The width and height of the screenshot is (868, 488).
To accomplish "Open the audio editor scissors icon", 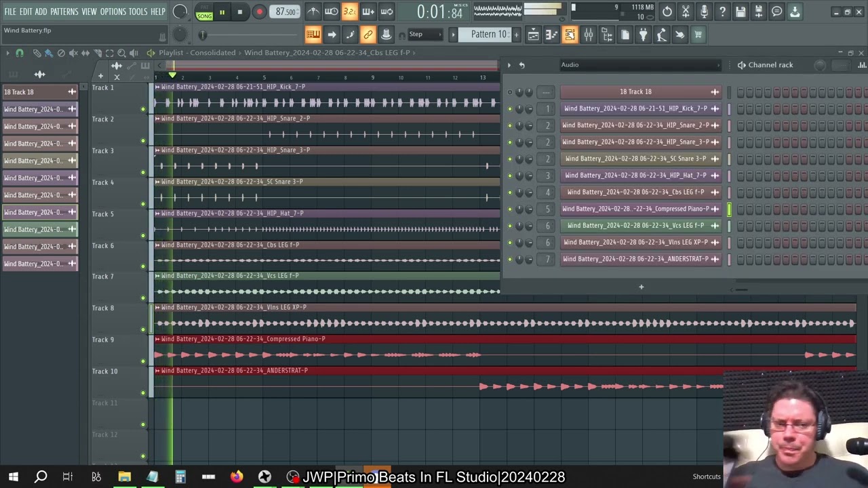I will pyautogui.click(x=686, y=12).
